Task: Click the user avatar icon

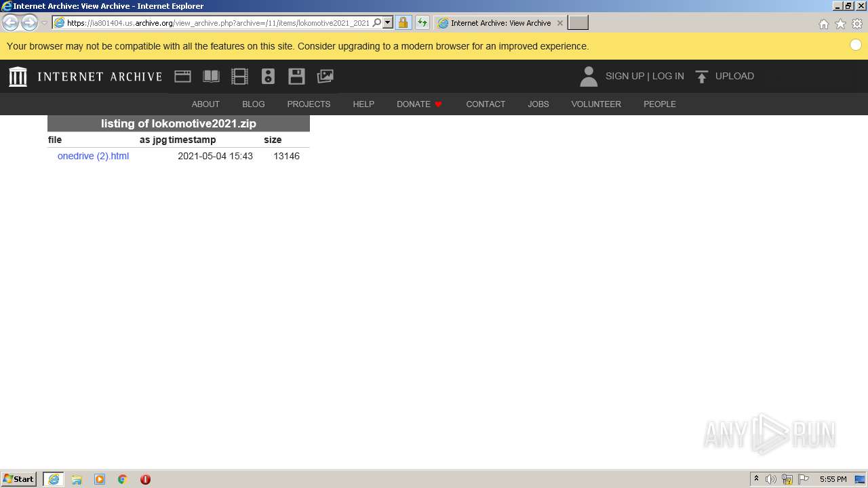Action: coord(589,77)
